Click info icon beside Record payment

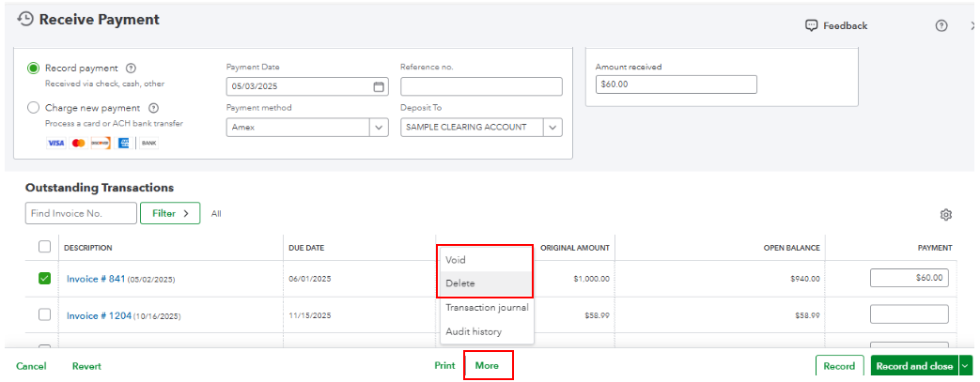coord(132,69)
